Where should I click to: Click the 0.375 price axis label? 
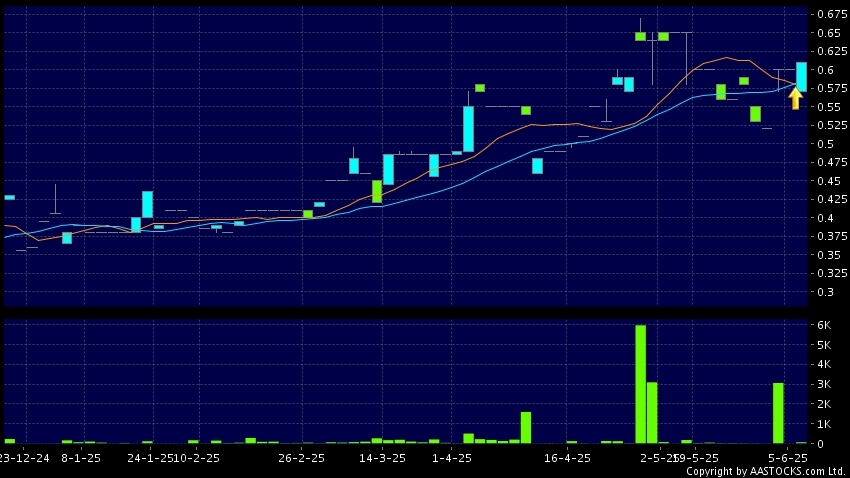tap(832, 236)
